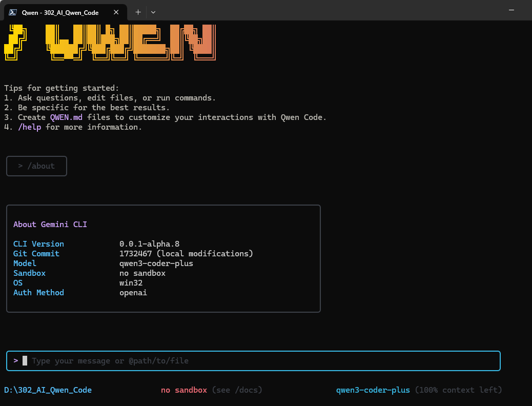Click the D:\302_AI_Qwen_Code path in footer
The height and width of the screenshot is (406, 532).
point(48,390)
